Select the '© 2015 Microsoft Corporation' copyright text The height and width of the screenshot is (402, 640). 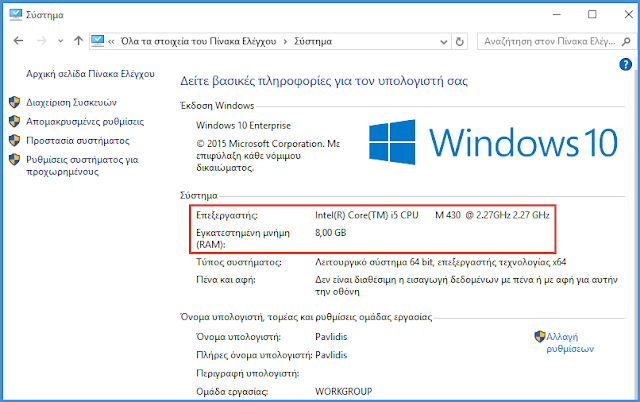tap(260, 144)
